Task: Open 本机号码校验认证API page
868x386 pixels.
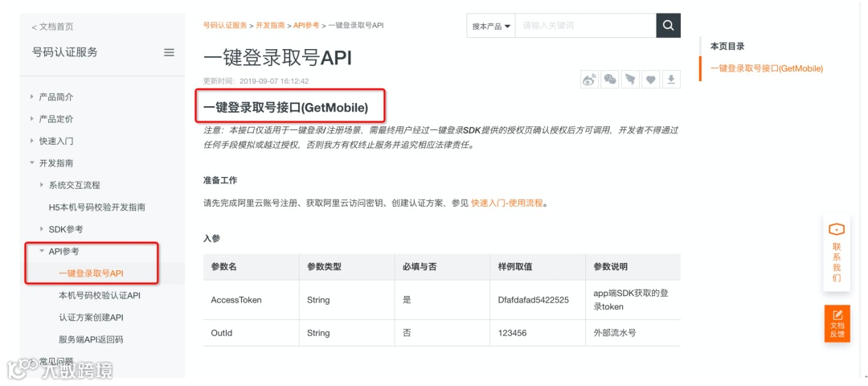Action: tap(100, 296)
